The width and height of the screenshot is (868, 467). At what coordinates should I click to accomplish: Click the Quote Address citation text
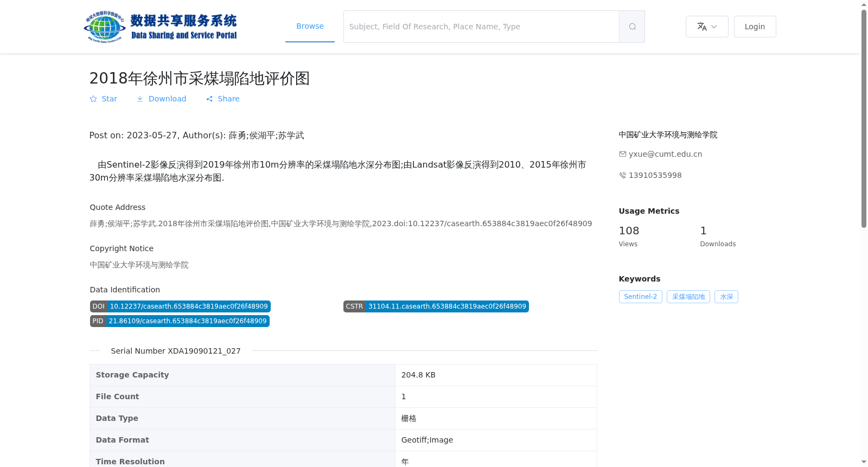click(x=341, y=223)
